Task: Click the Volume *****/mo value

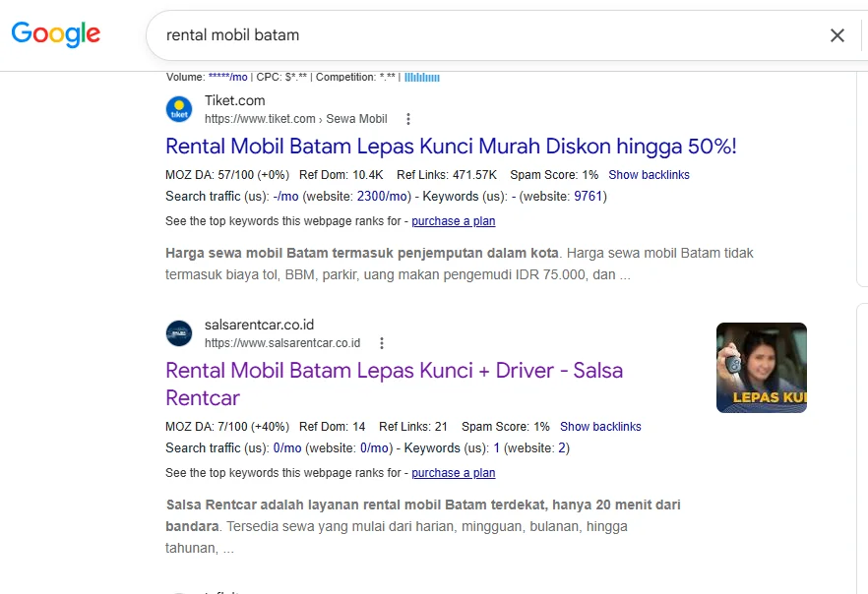Action: point(227,77)
